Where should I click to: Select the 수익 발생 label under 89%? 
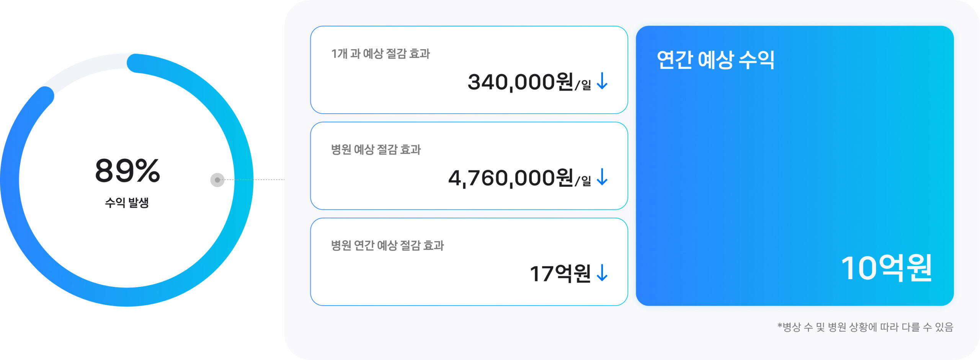127,202
